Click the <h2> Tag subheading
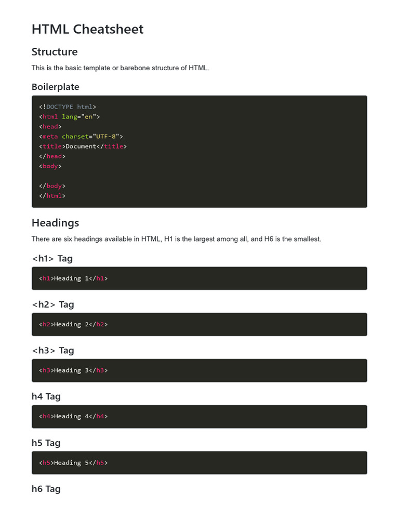 click(53, 304)
